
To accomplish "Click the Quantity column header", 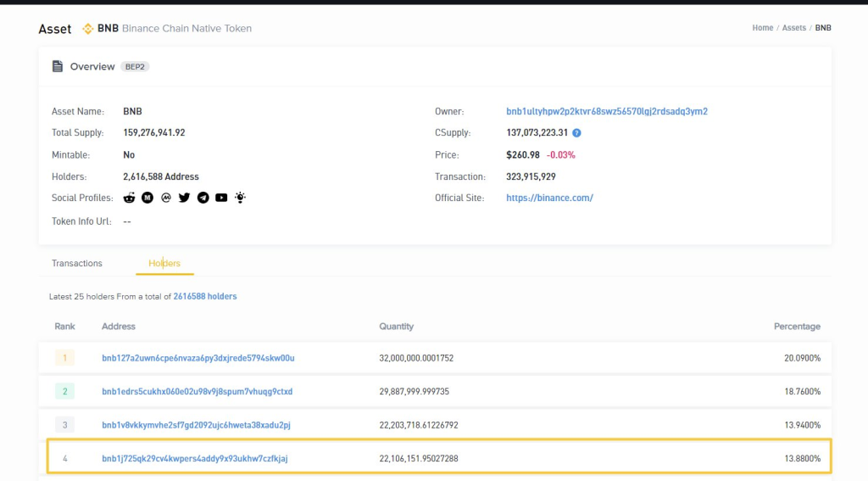I will [397, 327].
